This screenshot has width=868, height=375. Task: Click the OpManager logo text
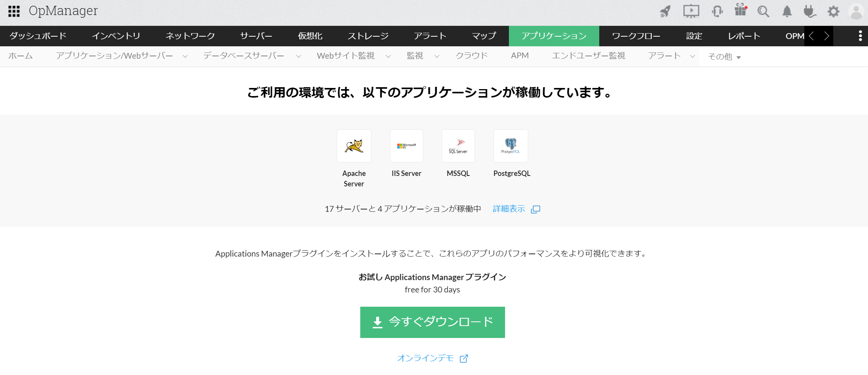[x=63, y=11]
